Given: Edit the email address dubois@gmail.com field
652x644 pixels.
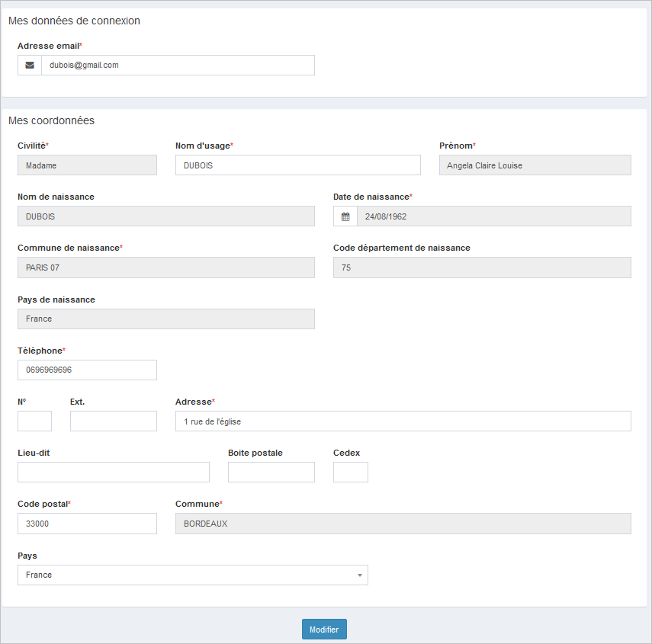Looking at the screenshot, I should click(177, 66).
